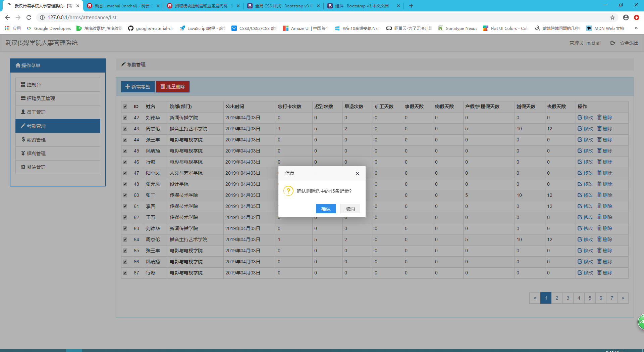Open 招聘员工管理 menu item
Image resolution: width=644 pixels, height=352 pixels.
(x=58, y=98)
